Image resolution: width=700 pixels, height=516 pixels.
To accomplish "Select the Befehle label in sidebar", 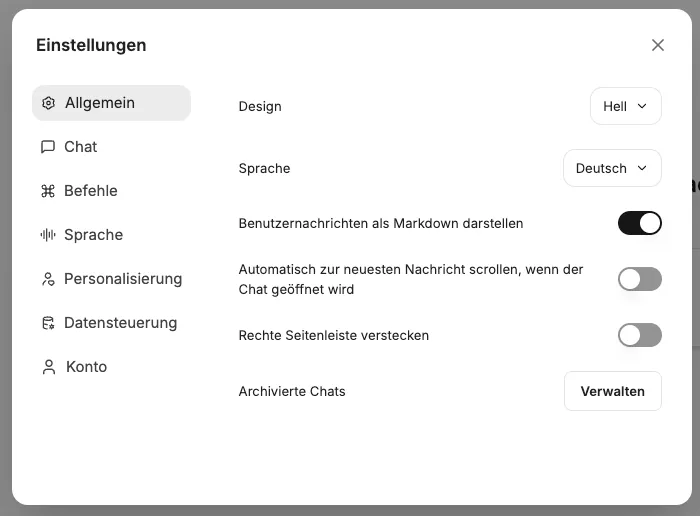I will tap(91, 191).
